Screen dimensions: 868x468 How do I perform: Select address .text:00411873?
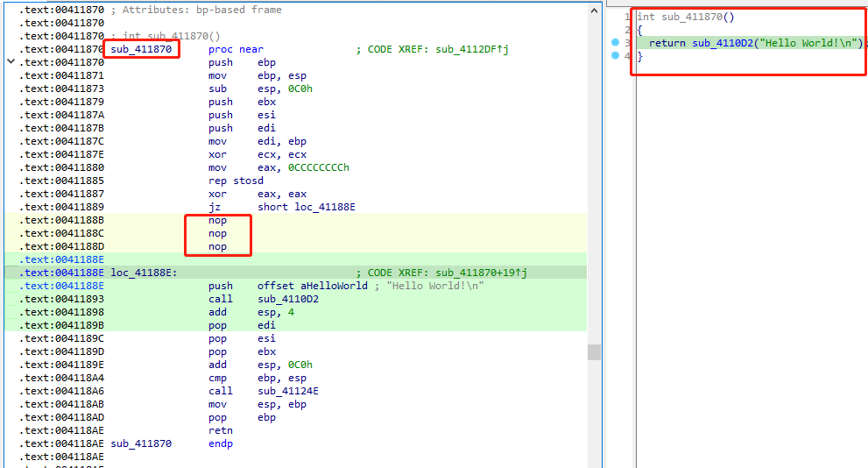[62, 89]
